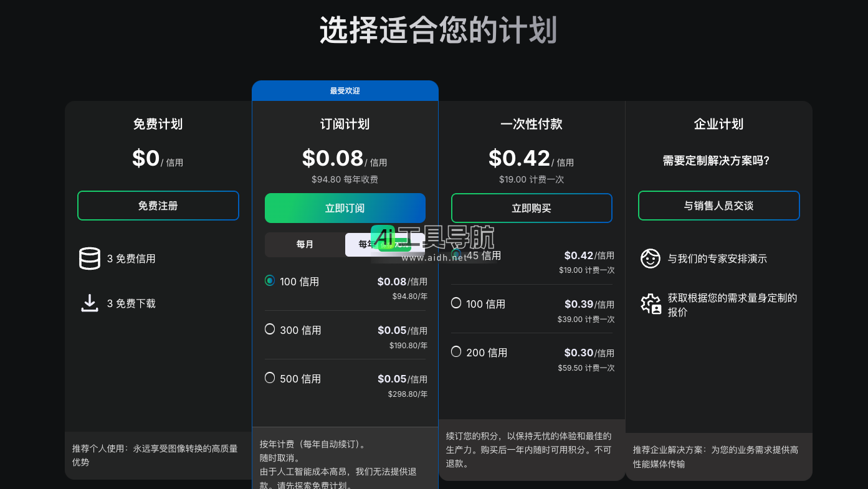The width and height of the screenshot is (868, 489).
Task: Click the database icon beside 3 免费信用
Action: pyautogui.click(x=90, y=259)
